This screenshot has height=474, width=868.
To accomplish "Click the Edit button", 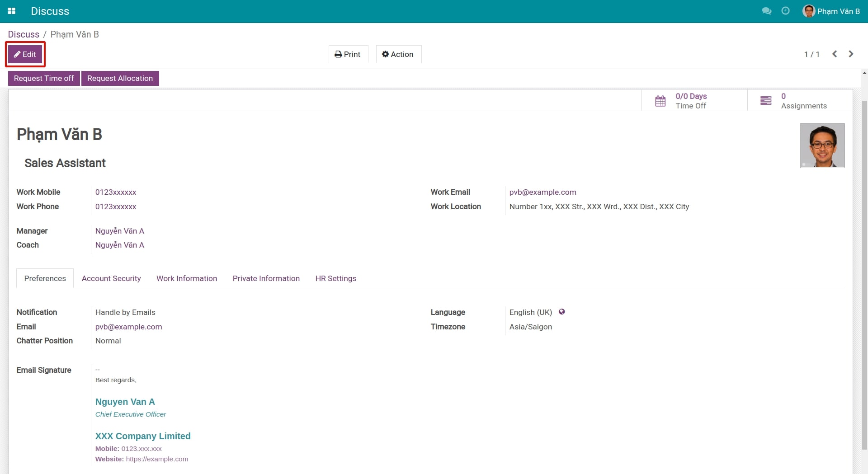I will [25, 54].
